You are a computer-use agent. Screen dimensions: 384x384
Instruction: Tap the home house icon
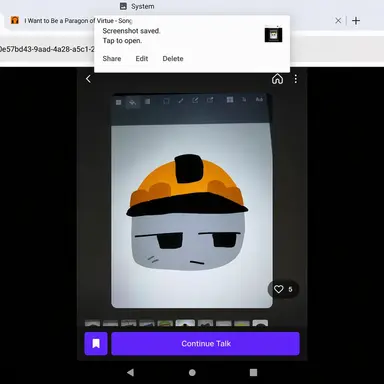[277, 79]
